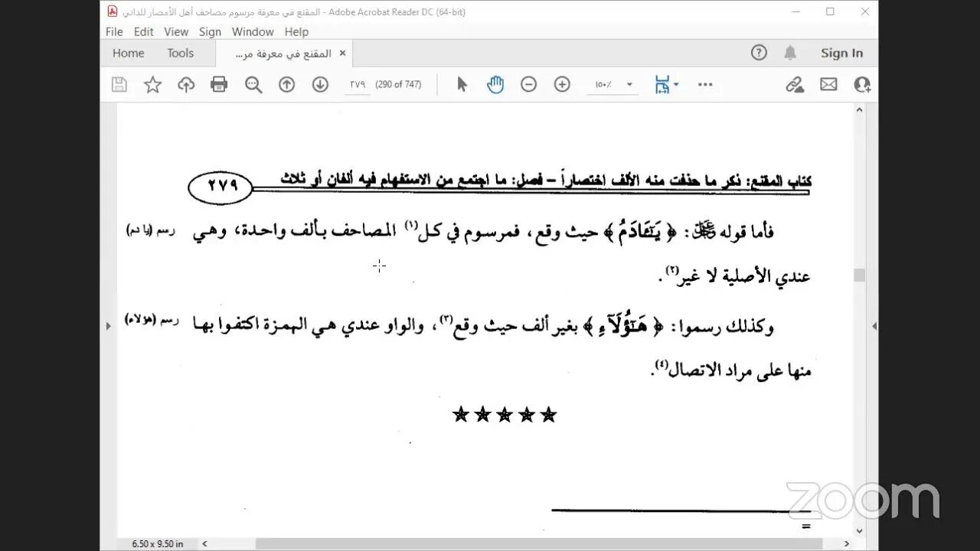
Task: Send file by email envelope icon
Action: coord(828,85)
